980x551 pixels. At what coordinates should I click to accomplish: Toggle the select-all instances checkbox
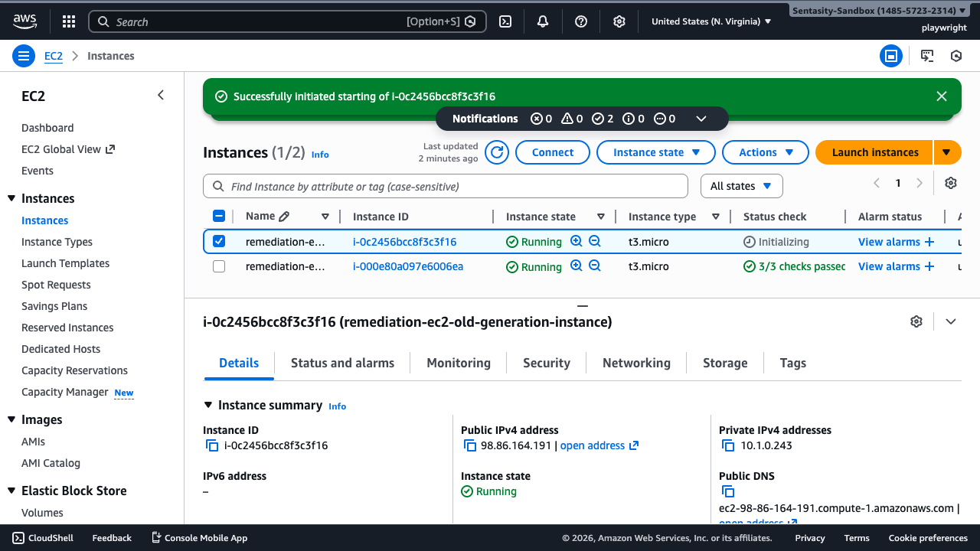coord(219,217)
